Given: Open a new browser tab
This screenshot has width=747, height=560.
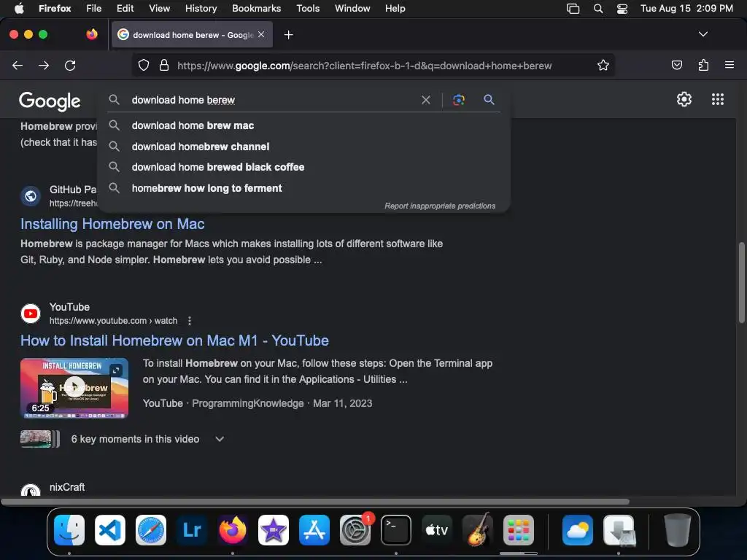Looking at the screenshot, I should point(288,35).
